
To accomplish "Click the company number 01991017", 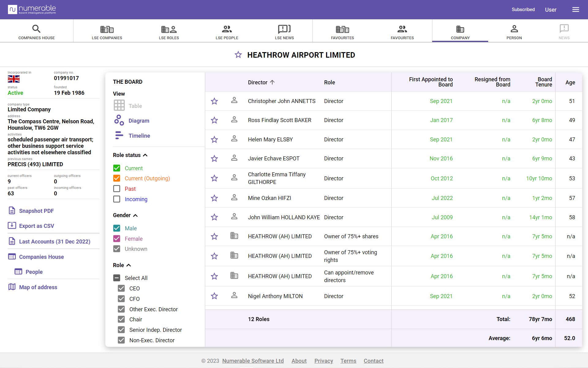I will 66,78.
